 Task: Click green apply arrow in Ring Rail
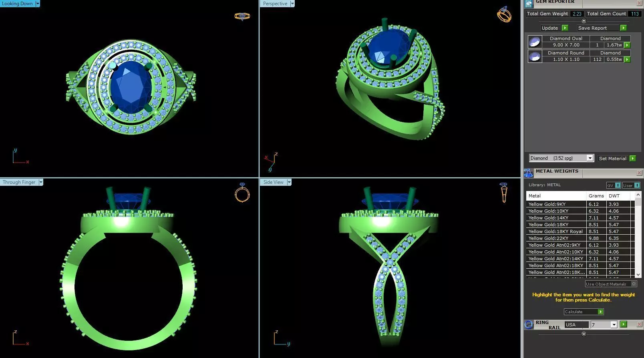(624, 324)
